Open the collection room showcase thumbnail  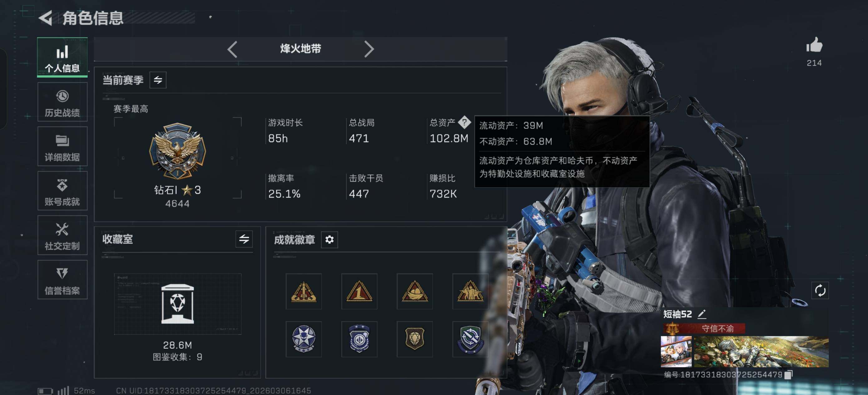tap(178, 303)
